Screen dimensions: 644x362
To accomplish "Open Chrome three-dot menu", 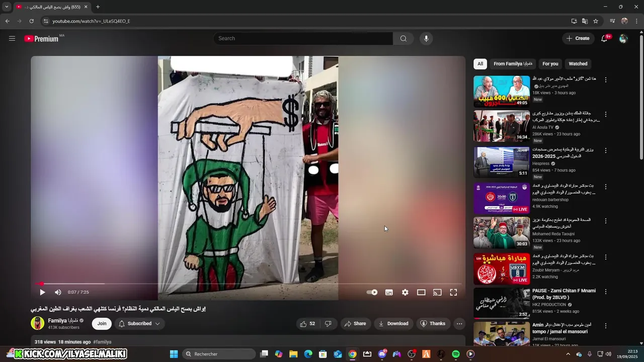I will click(637, 21).
